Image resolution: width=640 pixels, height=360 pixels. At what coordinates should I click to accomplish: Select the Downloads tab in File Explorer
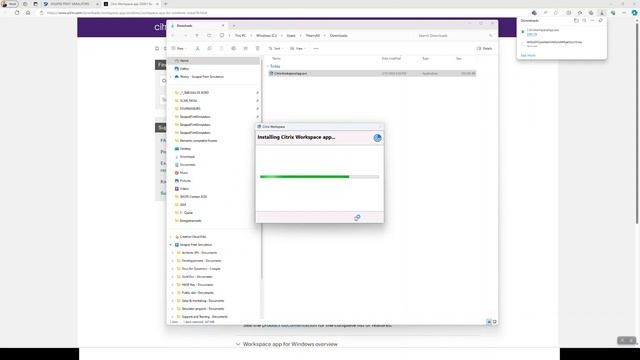[198, 26]
